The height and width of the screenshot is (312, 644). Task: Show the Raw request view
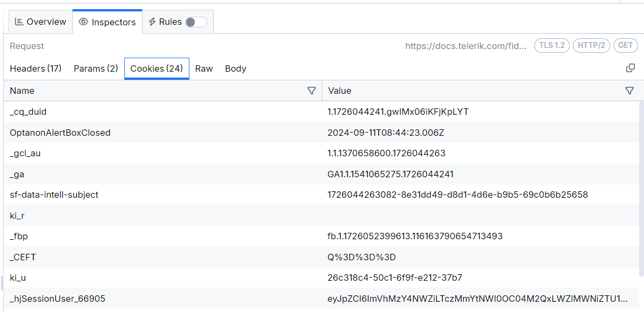(x=204, y=68)
